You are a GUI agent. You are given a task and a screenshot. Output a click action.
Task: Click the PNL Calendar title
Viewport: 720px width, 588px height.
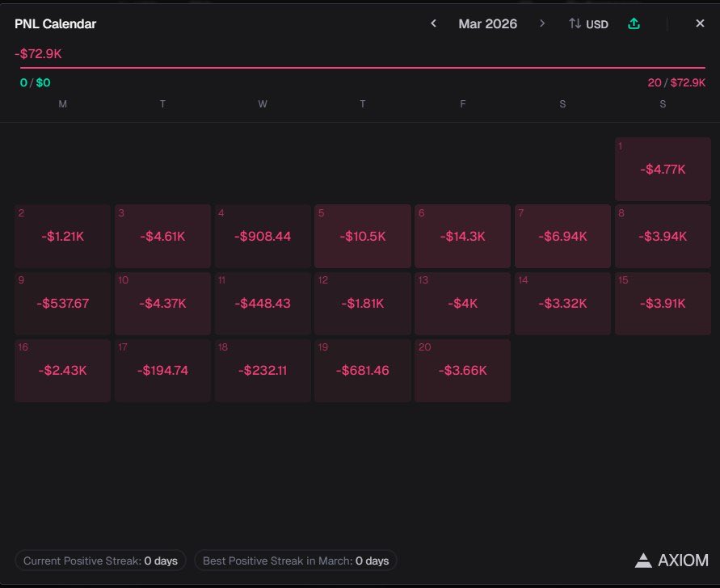click(55, 24)
